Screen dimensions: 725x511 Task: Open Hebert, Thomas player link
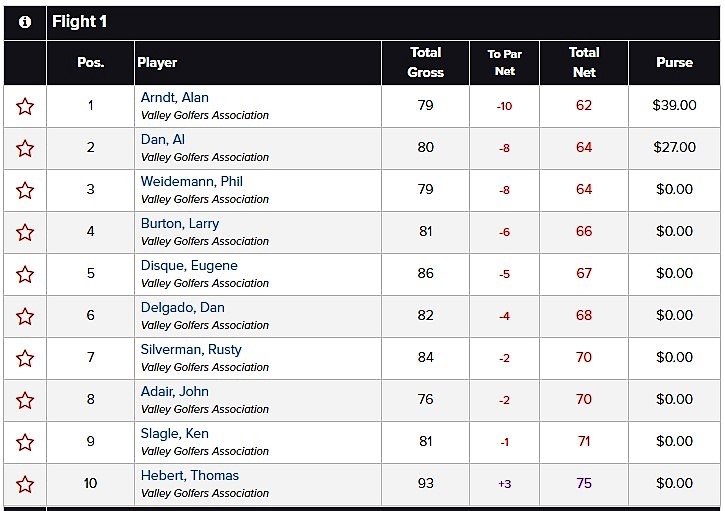point(190,475)
